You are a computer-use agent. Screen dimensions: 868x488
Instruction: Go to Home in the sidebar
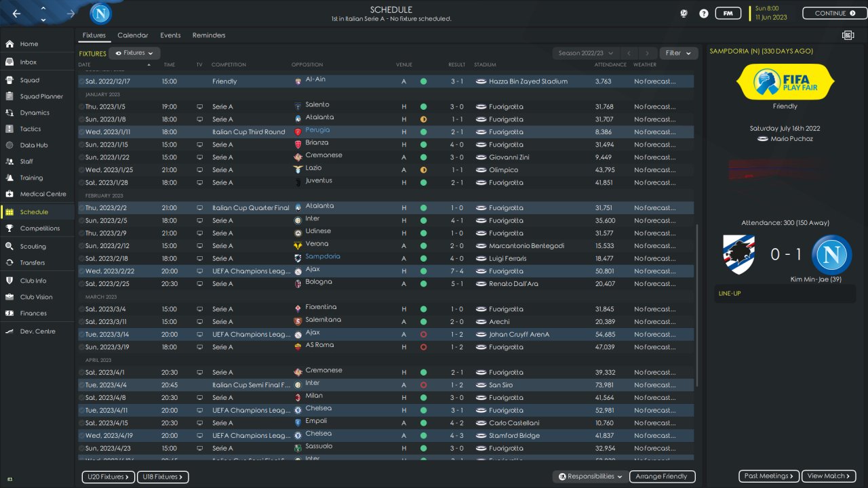pyautogui.click(x=38, y=44)
